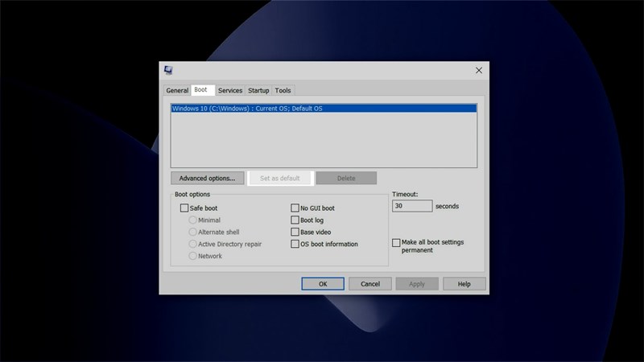The height and width of the screenshot is (362, 644).
Task: Click the System Configuration title bar icon
Action: (168, 70)
